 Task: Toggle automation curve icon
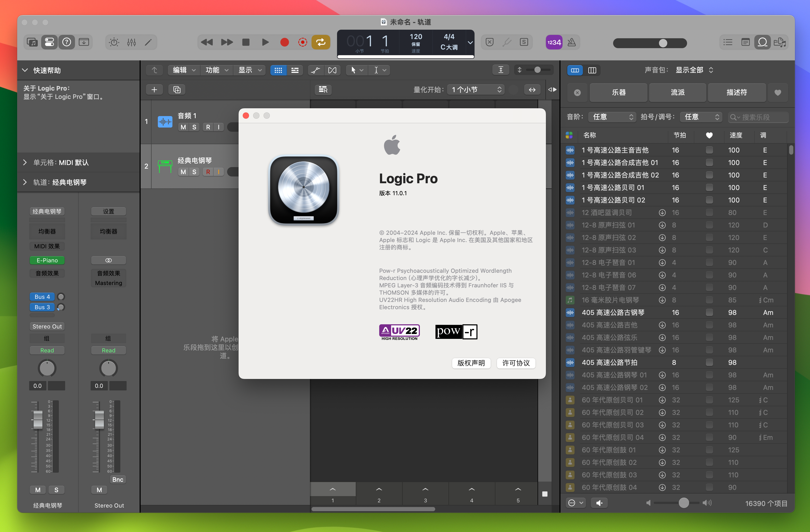(x=315, y=70)
